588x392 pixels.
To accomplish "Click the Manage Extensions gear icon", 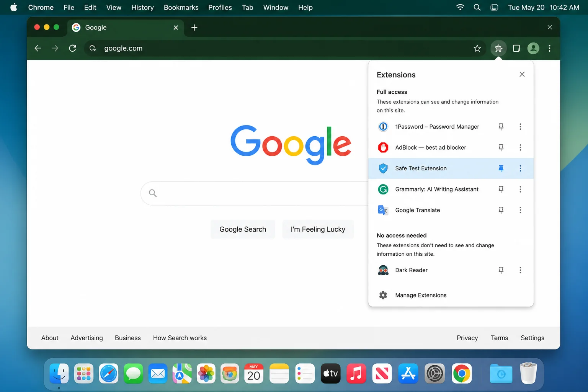I will point(383,295).
